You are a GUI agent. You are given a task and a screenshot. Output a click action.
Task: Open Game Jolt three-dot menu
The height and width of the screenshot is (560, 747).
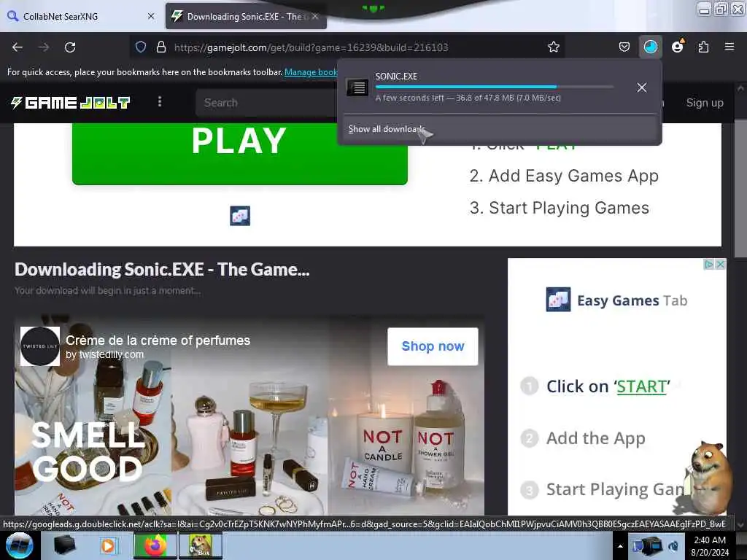160,101
